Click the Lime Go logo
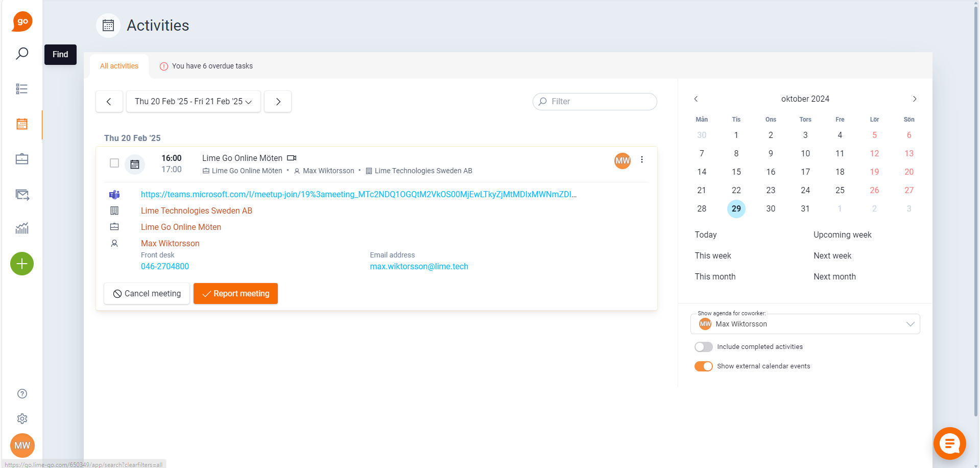This screenshot has height=468, width=980. point(22,21)
